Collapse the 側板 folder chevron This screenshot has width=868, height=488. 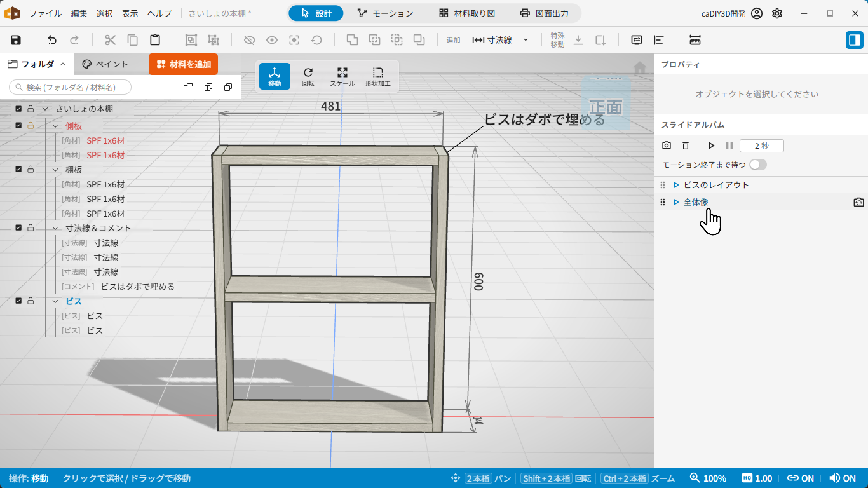(55, 126)
